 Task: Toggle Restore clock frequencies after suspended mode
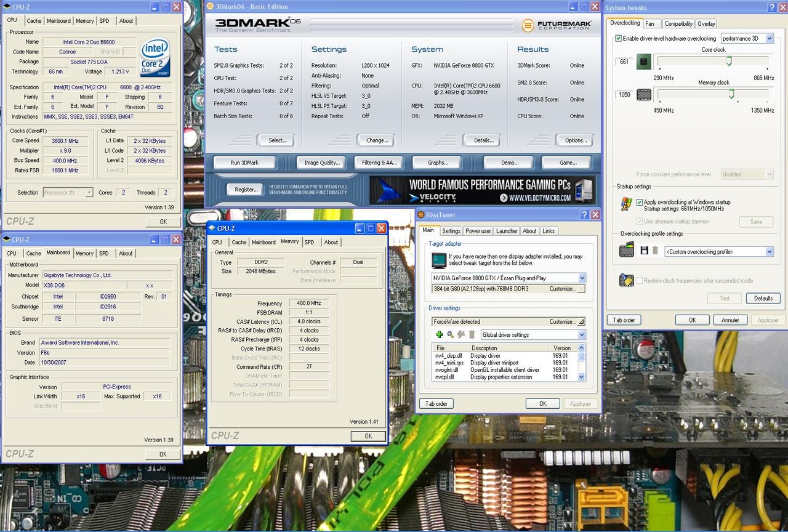coord(640,280)
